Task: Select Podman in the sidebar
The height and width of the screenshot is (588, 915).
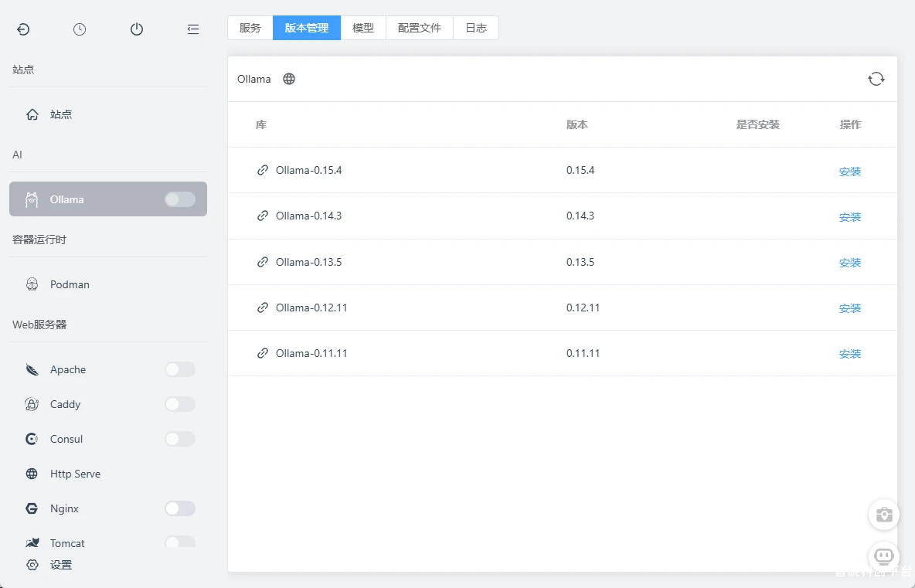Action: coord(70,284)
